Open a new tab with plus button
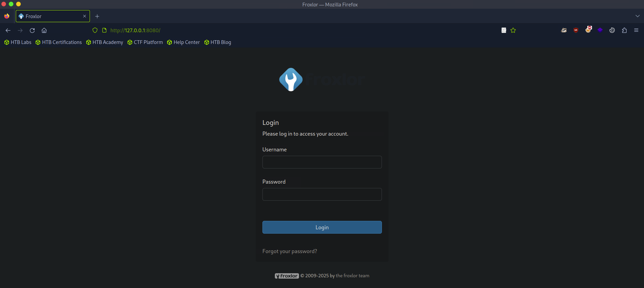This screenshot has height=288, width=644. 97,16
